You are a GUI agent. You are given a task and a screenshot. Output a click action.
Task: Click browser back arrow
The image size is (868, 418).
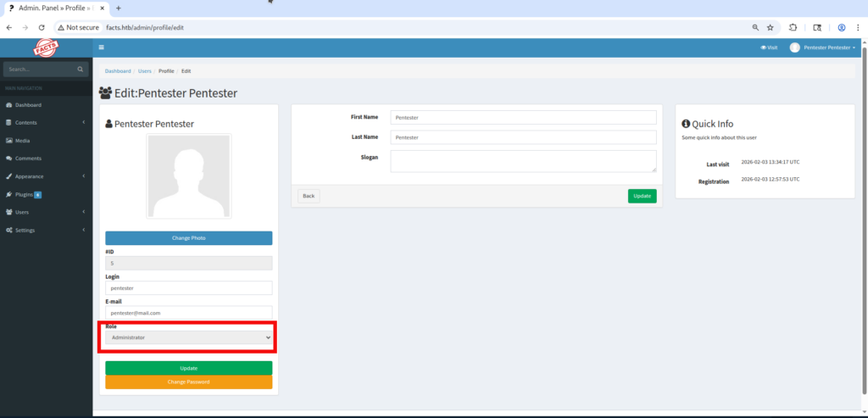[x=8, y=27]
